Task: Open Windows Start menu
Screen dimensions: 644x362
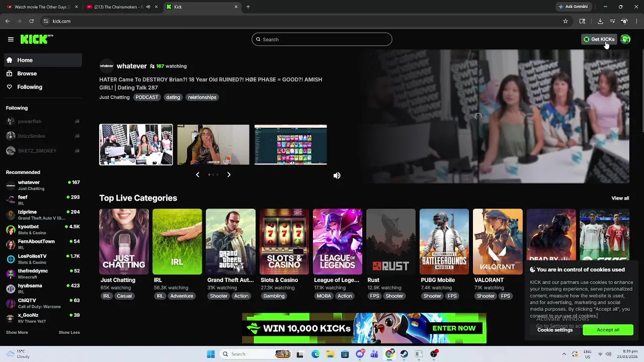Action: [x=211, y=354]
